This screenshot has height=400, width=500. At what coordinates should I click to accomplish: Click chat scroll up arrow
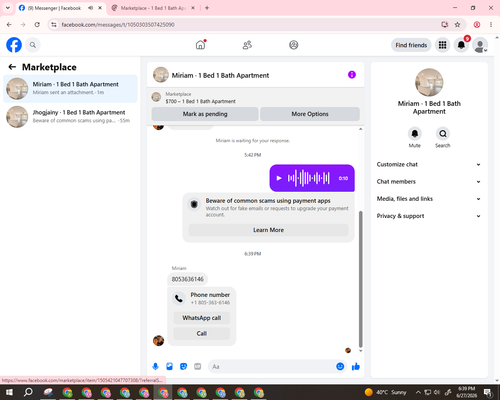click(x=360, y=129)
